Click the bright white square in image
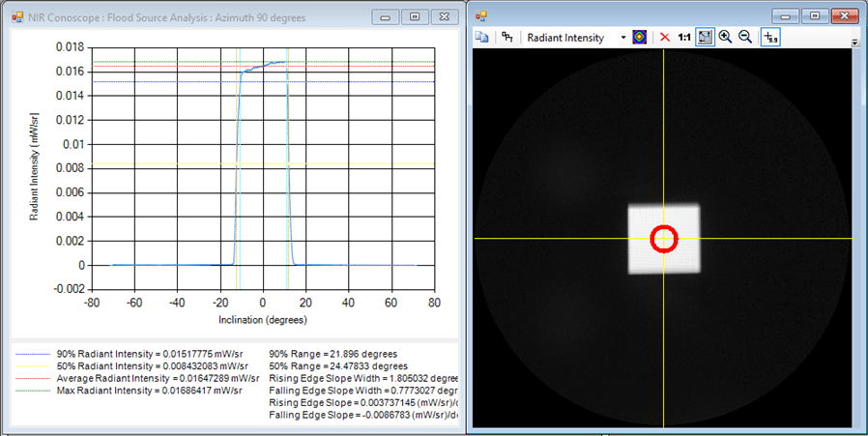Screen dimensions: 868x436 664,240
